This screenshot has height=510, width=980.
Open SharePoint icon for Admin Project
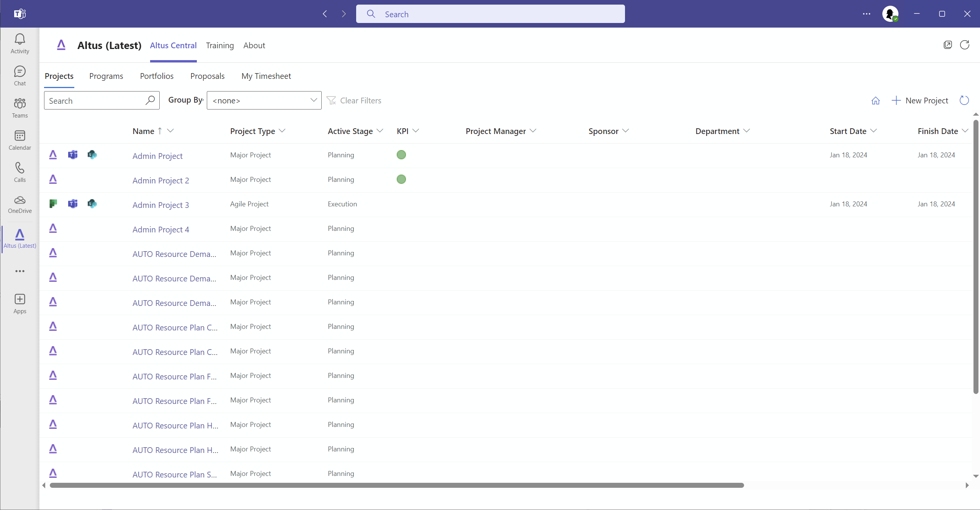[92, 155]
